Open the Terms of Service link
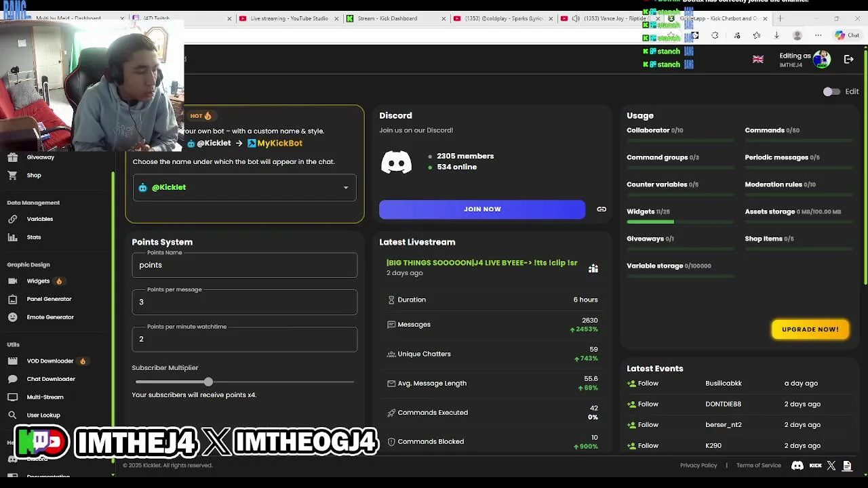Viewport: 868px width, 488px height. click(x=759, y=466)
